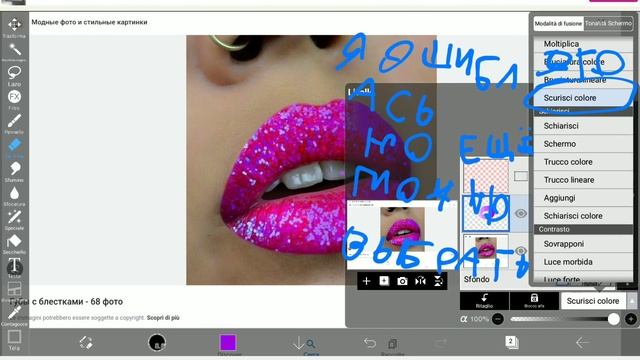Select the Lazo lasso tool
Viewport: 640px width, 360px height.
tap(15, 76)
